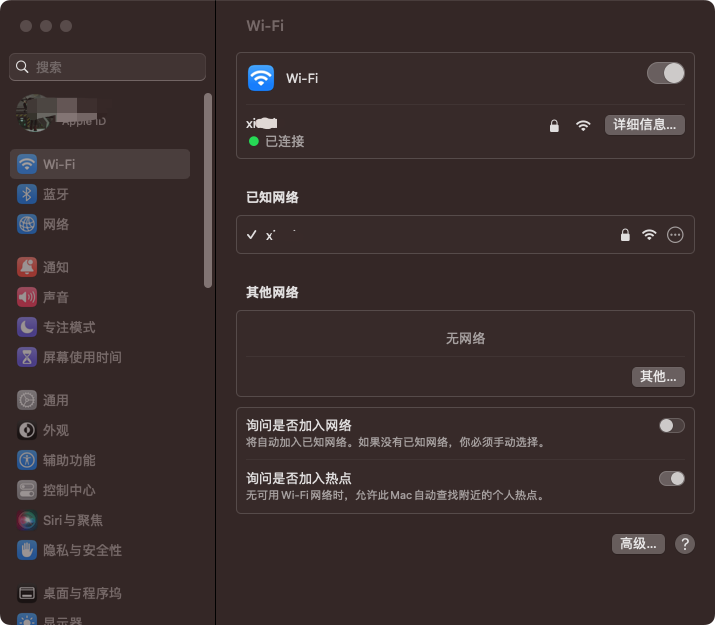Click the Focus mode moon icon
Image resolution: width=715 pixels, height=625 pixels.
27,327
